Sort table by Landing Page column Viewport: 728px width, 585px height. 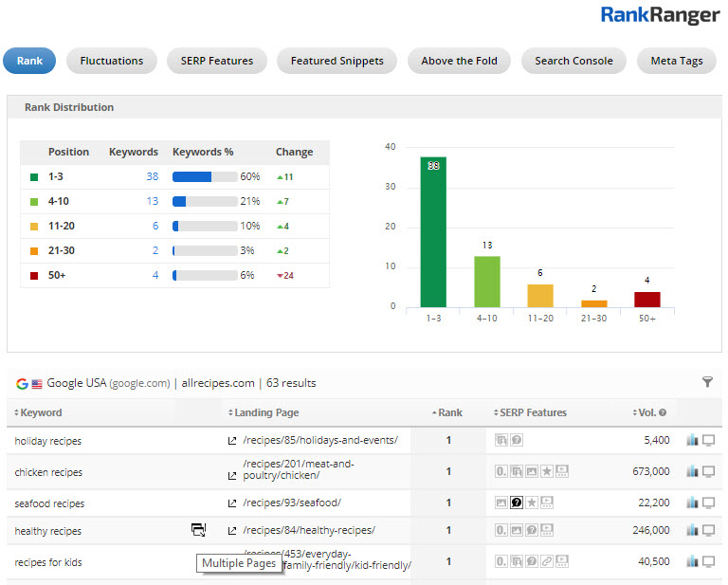tap(266, 412)
